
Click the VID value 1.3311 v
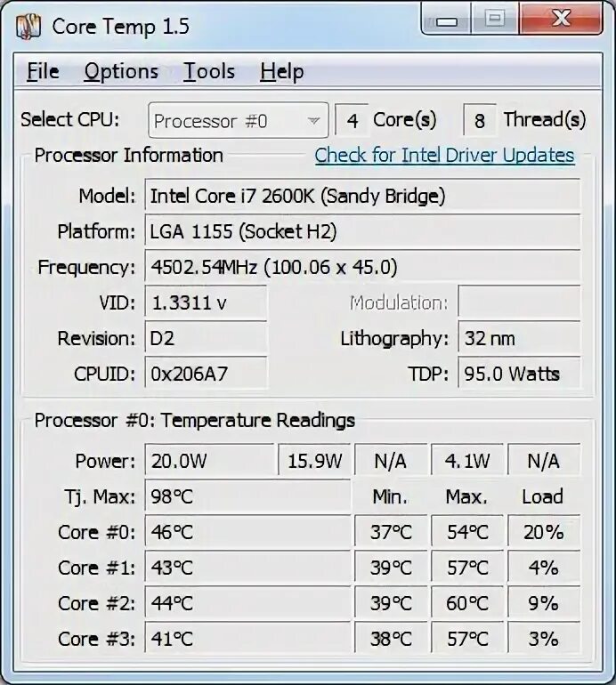click(206, 302)
